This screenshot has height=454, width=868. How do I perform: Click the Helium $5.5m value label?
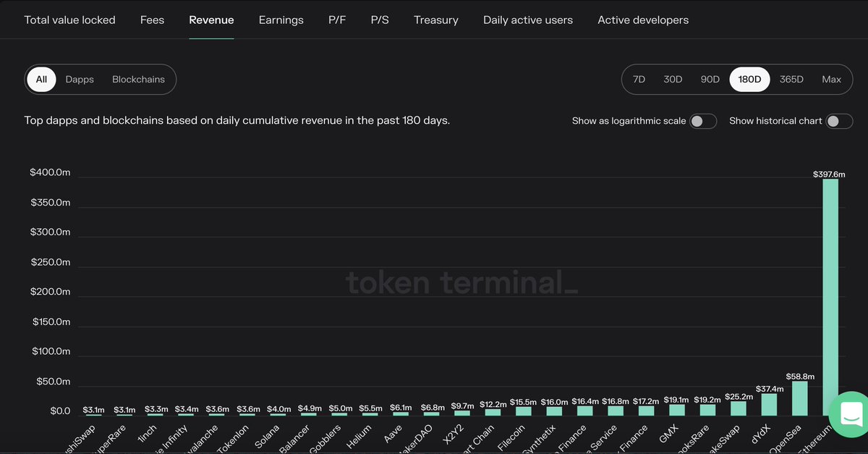[x=370, y=409]
